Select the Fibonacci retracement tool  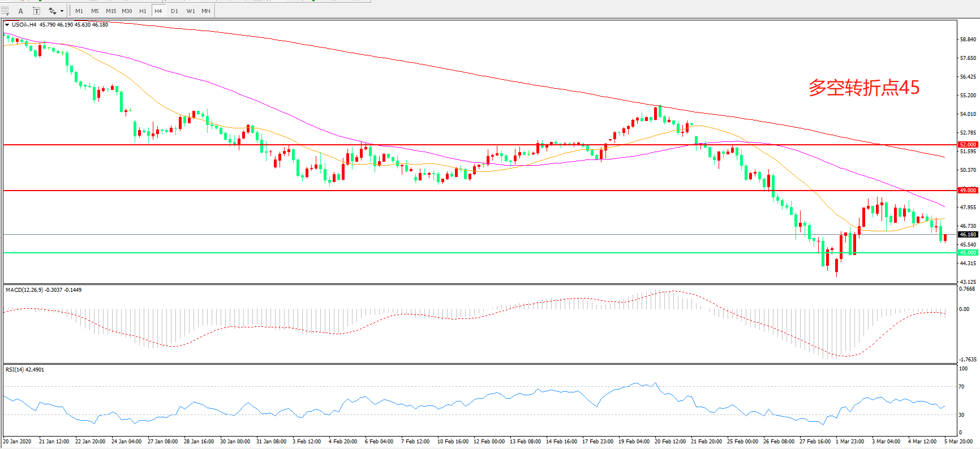click(x=5, y=11)
